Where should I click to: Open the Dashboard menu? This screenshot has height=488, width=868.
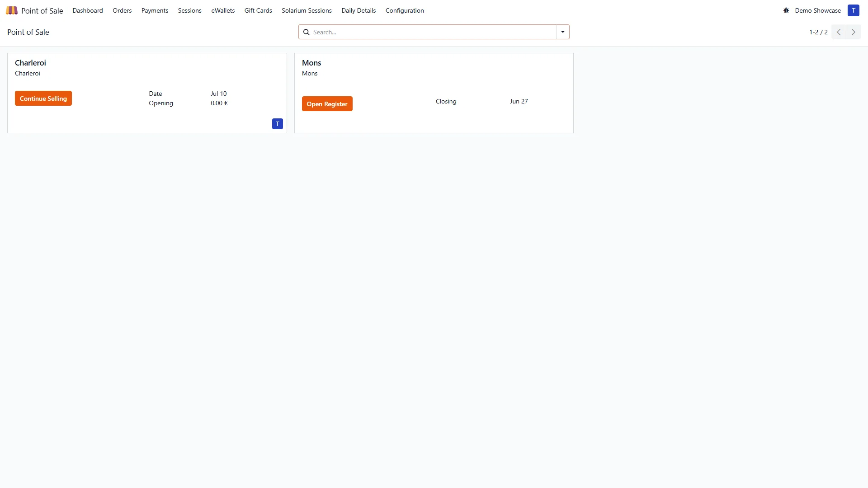coord(88,10)
